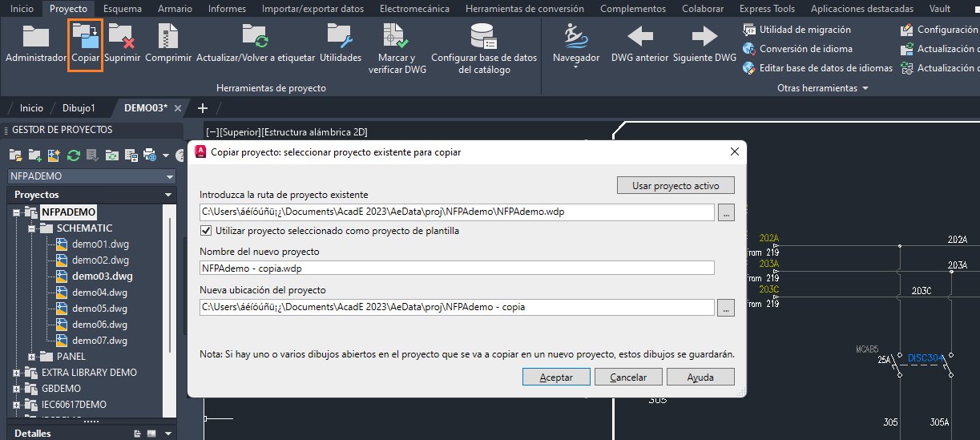Open the Navegador dropdown arrow
This screenshot has width=980, height=440.
(x=576, y=68)
